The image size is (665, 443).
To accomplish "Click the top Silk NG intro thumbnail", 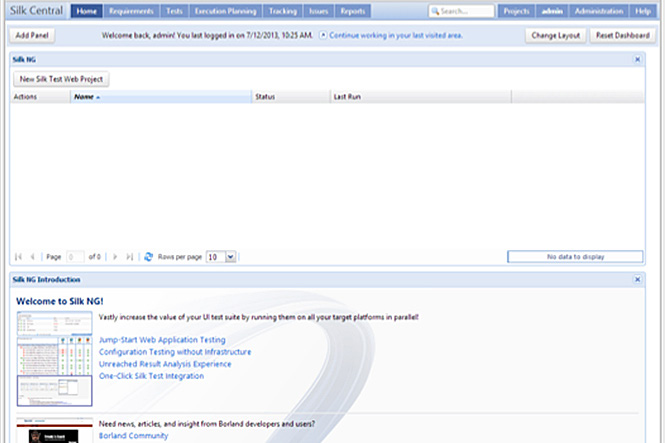I will click(x=54, y=323).
